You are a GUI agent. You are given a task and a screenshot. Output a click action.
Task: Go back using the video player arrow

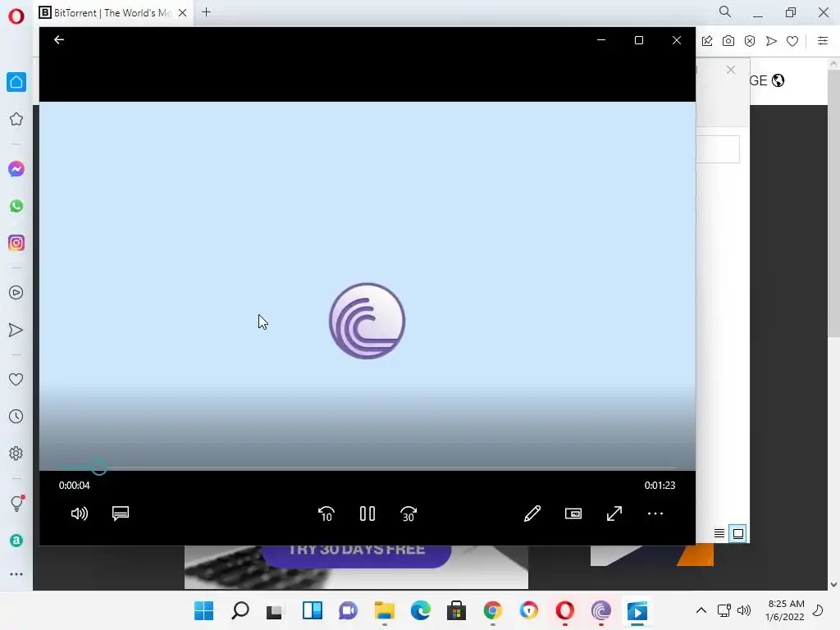click(x=59, y=39)
